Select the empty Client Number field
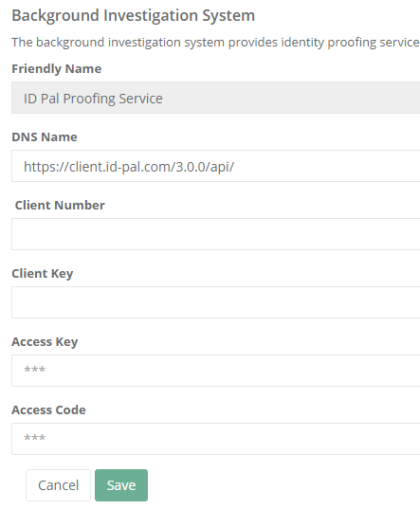 216,234
